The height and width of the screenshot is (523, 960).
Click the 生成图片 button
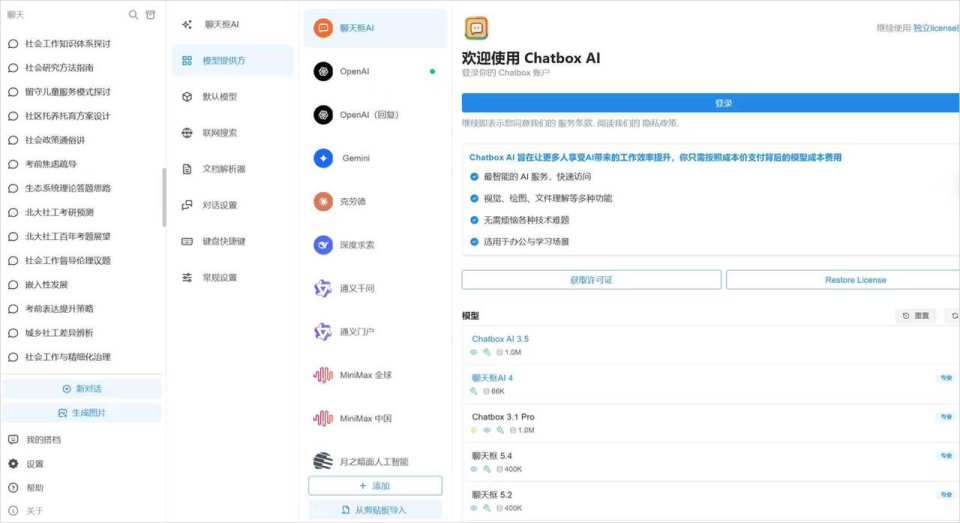pos(82,413)
